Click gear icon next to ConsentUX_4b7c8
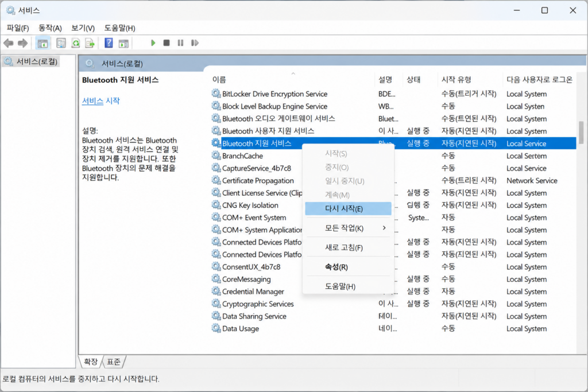 (216, 266)
